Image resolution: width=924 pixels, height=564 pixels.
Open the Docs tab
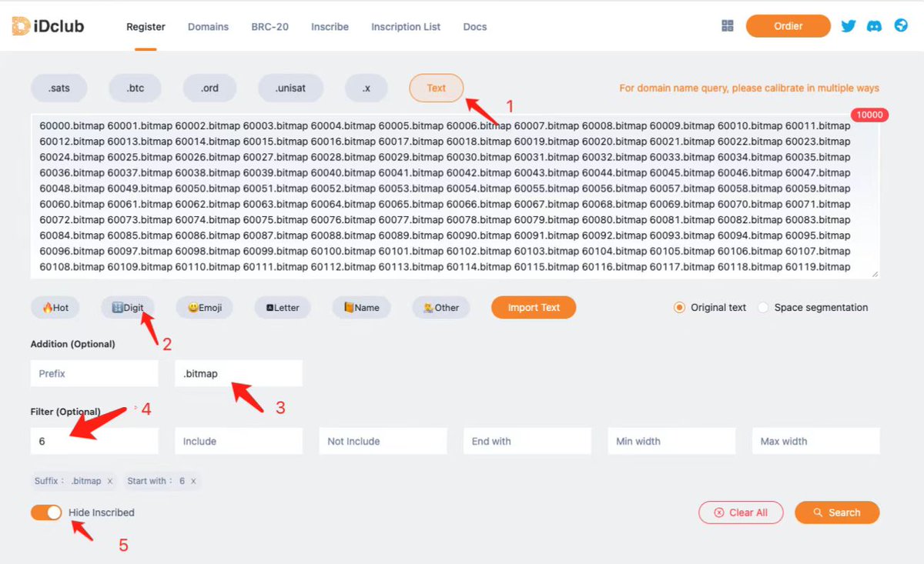pyautogui.click(x=475, y=26)
